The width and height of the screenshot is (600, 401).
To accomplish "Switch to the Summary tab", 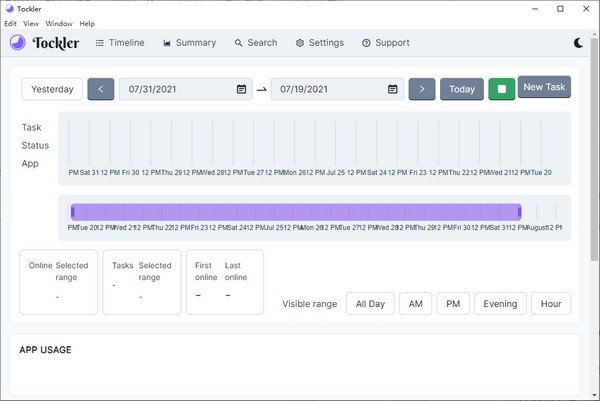I will 188,43.
